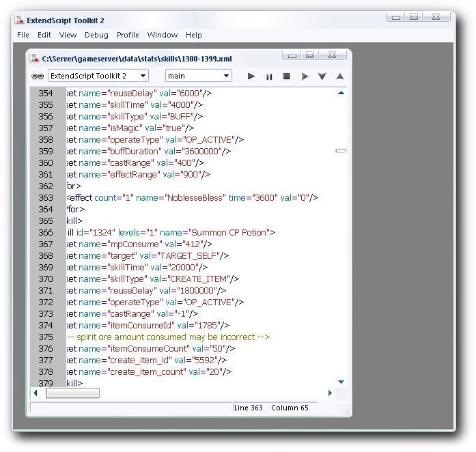Open the Window menu
The width and height of the screenshot is (476, 452).
[163, 35]
